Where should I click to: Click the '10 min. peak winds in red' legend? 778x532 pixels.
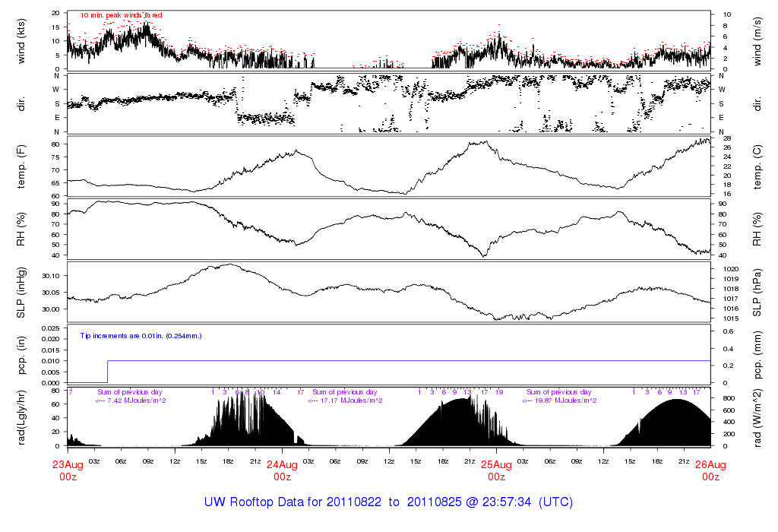click(121, 15)
